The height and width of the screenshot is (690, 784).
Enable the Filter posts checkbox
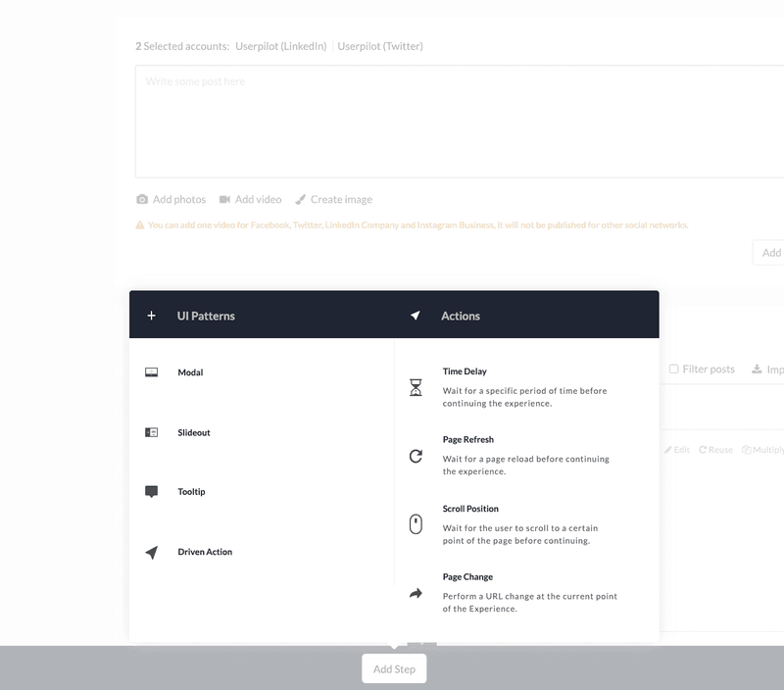click(673, 369)
